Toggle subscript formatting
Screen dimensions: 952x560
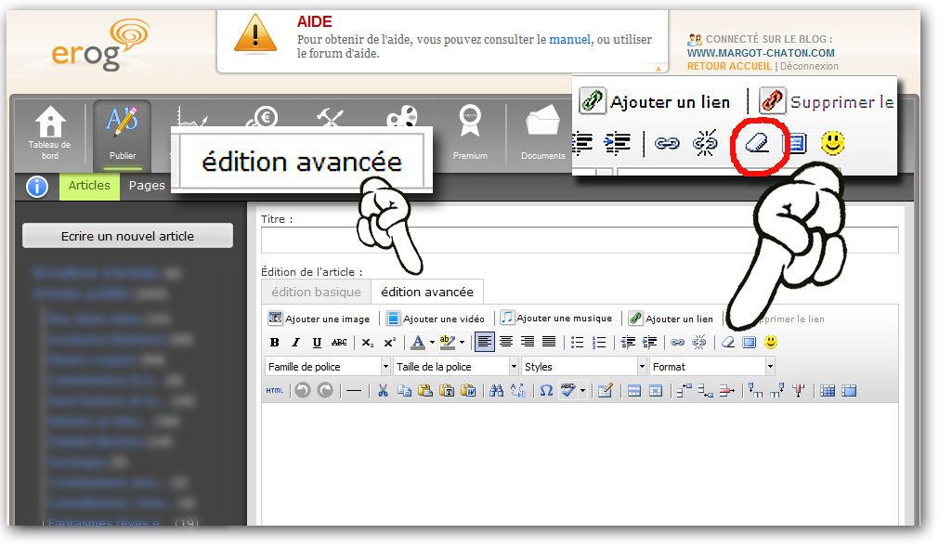tap(367, 343)
